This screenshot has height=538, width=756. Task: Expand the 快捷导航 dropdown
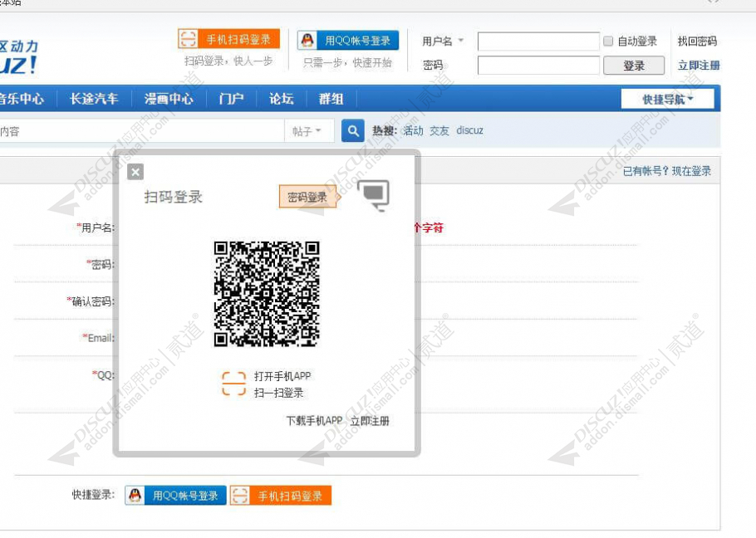point(667,100)
